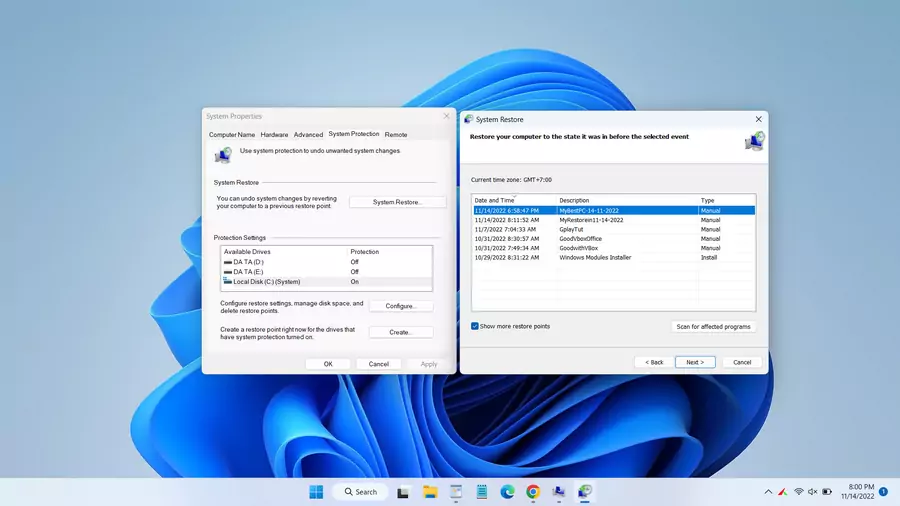The image size is (900, 506).
Task: Click the DATA (D:) drive icon
Action: click(x=228, y=262)
